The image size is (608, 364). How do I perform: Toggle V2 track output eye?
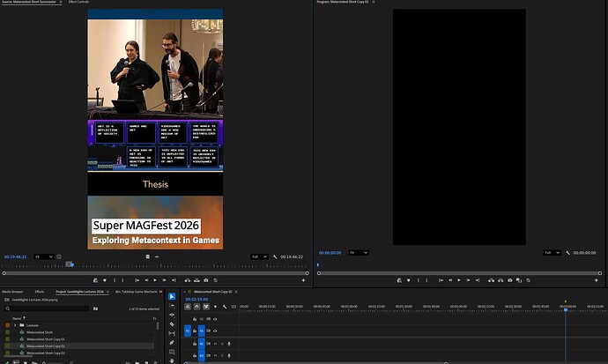[x=215, y=319]
